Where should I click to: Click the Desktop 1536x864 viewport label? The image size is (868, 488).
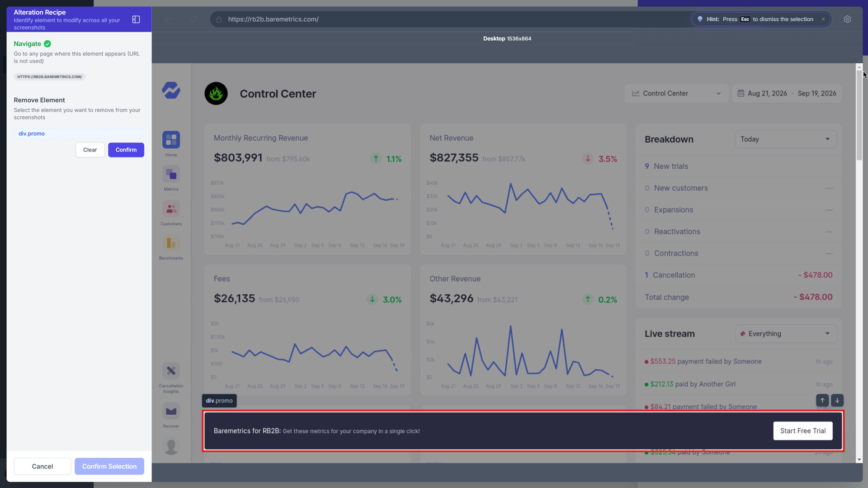(507, 38)
